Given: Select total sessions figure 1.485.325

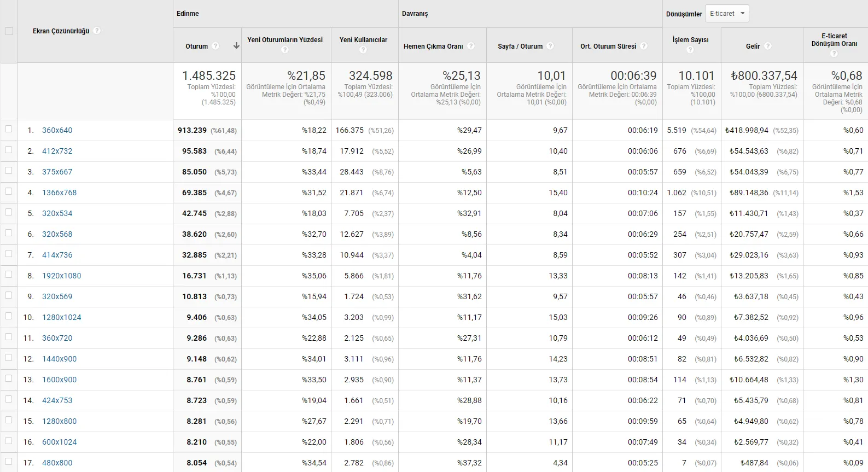Looking at the screenshot, I should [x=209, y=75].
